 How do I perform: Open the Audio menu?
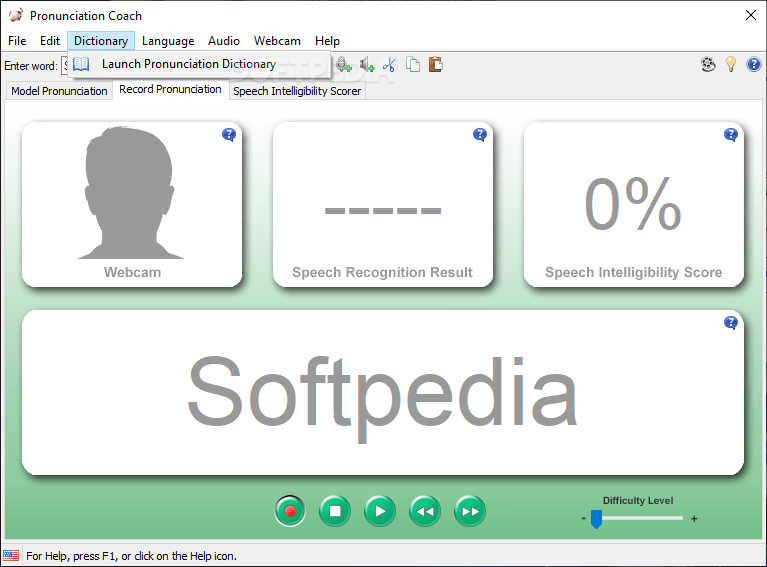click(x=224, y=41)
